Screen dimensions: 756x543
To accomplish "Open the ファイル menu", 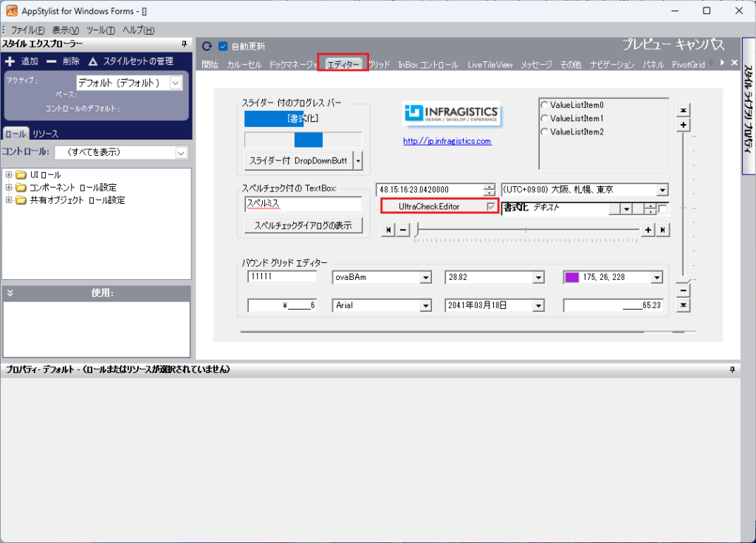I will coord(27,30).
